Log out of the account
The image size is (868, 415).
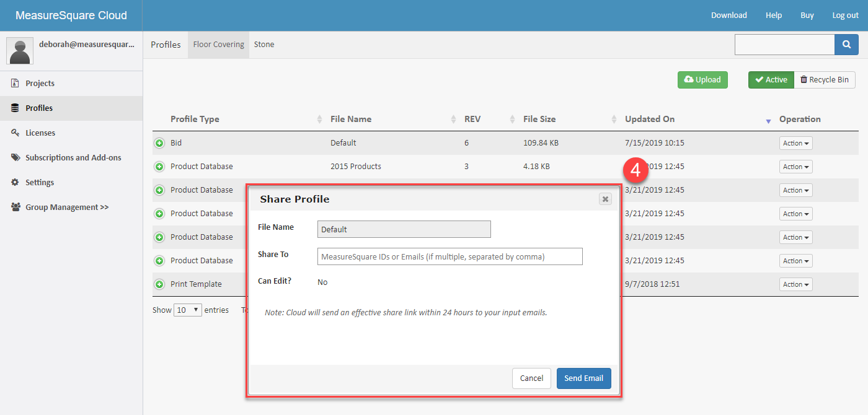pos(846,15)
